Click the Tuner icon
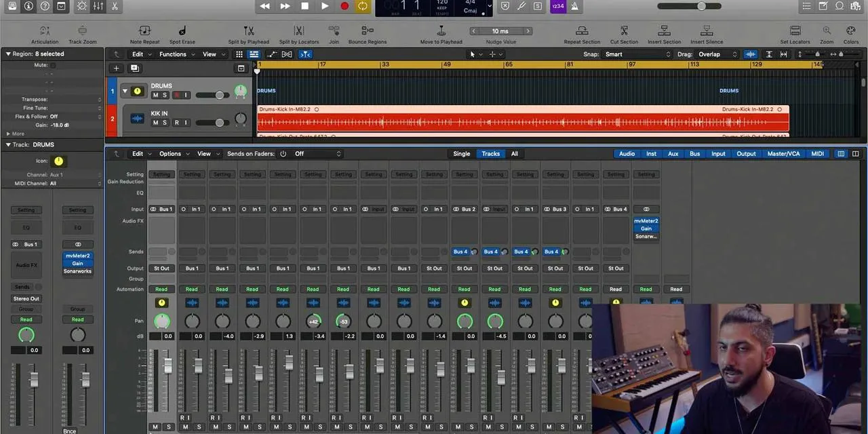The image size is (868, 434). 521,6
